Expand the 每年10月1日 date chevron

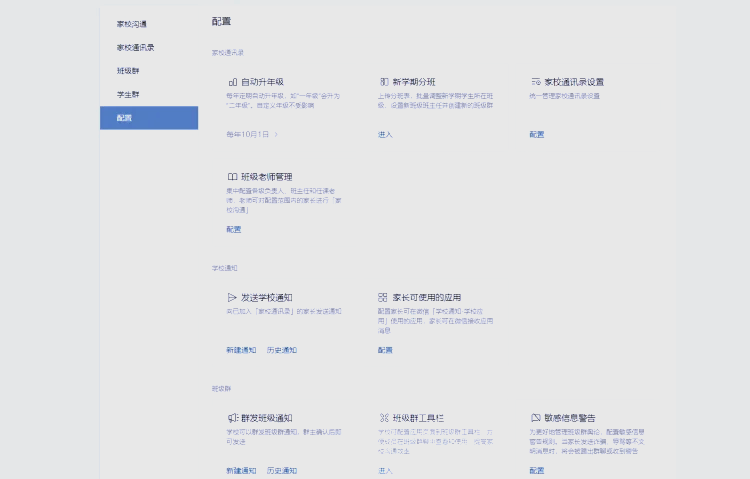point(276,134)
